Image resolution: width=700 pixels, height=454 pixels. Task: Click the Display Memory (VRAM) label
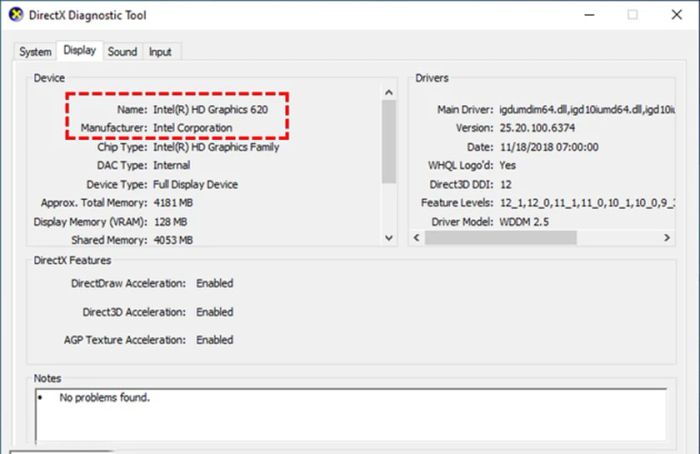(x=91, y=222)
